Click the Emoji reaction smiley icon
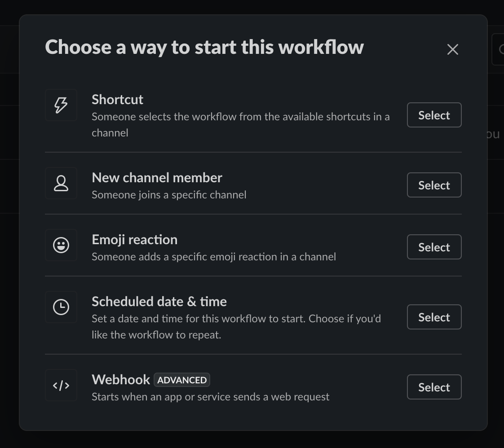Viewport: 504px width, 448px height. pos(61,245)
